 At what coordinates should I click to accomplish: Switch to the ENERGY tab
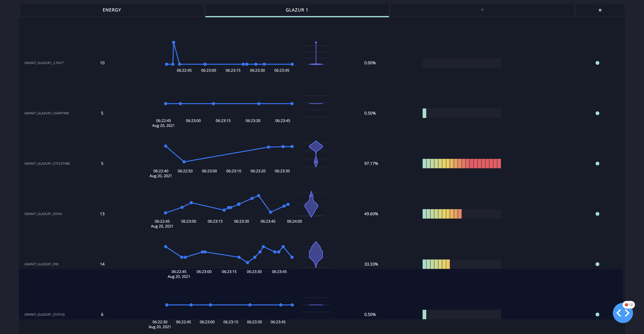click(x=112, y=10)
